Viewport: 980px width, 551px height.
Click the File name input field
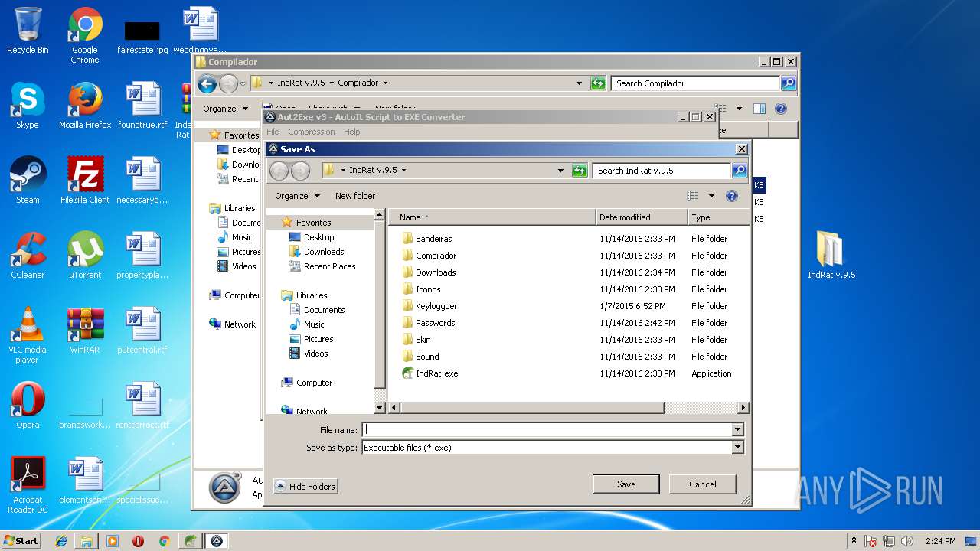(547, 430)
